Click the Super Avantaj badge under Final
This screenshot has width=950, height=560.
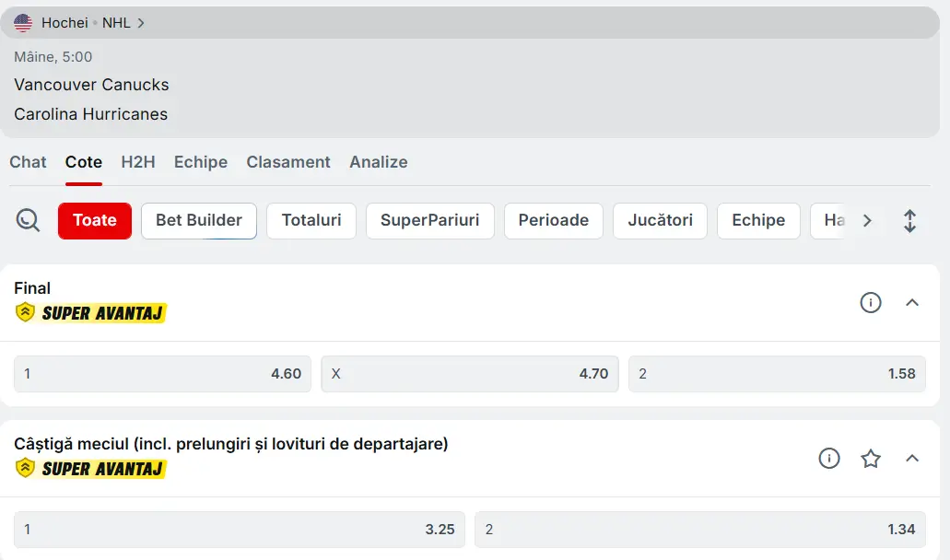click(91, 313)
